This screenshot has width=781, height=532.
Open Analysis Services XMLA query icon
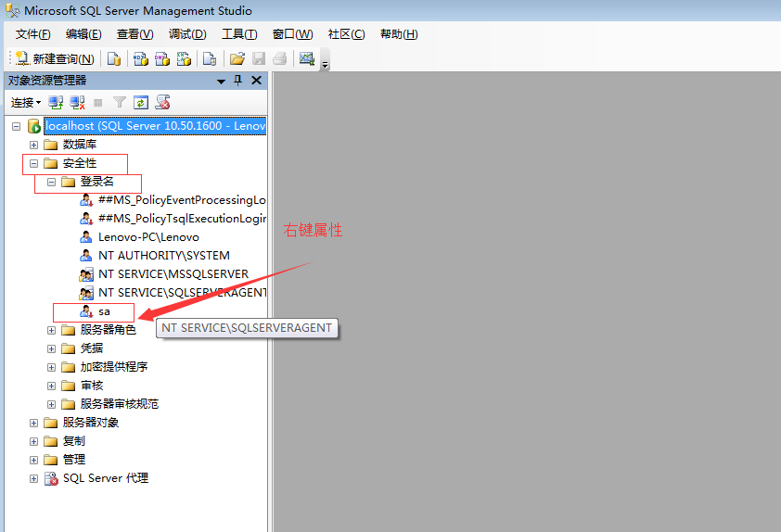click(x=184, y=58)
